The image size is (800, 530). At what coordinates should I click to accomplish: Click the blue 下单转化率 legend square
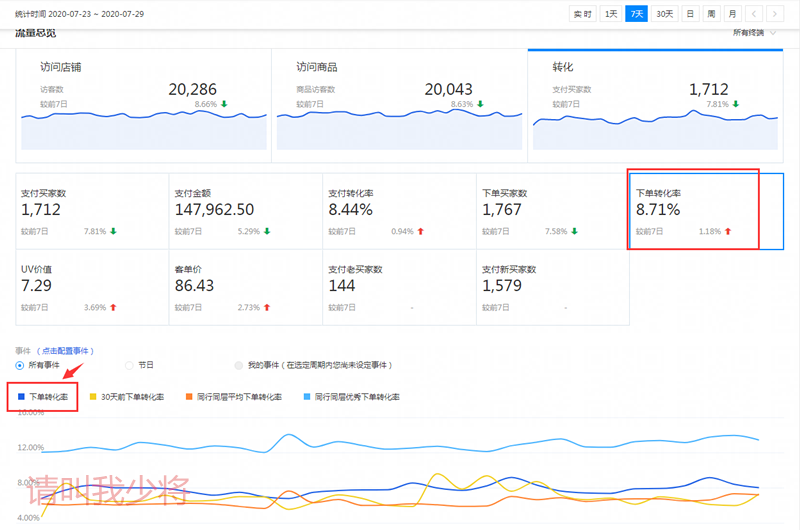pyautogui.click(x=21, y=397)
